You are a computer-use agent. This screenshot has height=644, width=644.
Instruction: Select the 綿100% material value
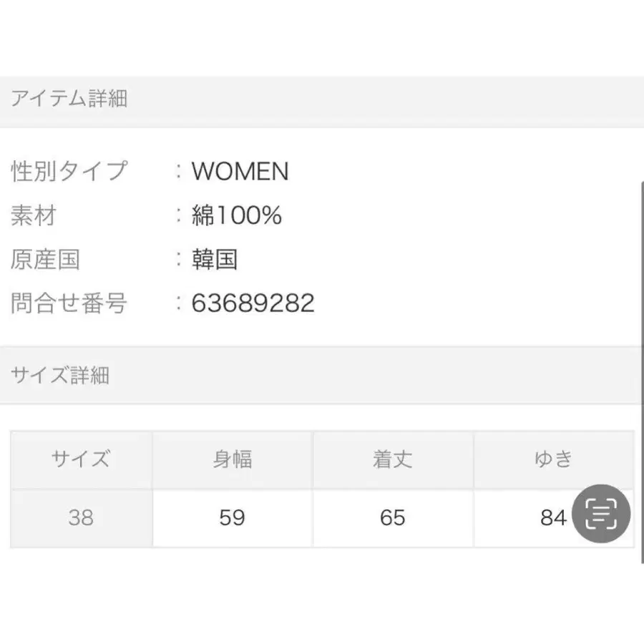pyautogui.click(x=237, y=215)
